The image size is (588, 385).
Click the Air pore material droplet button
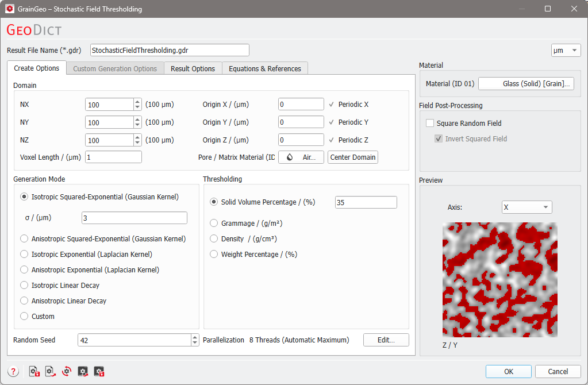tap(301, 157)
